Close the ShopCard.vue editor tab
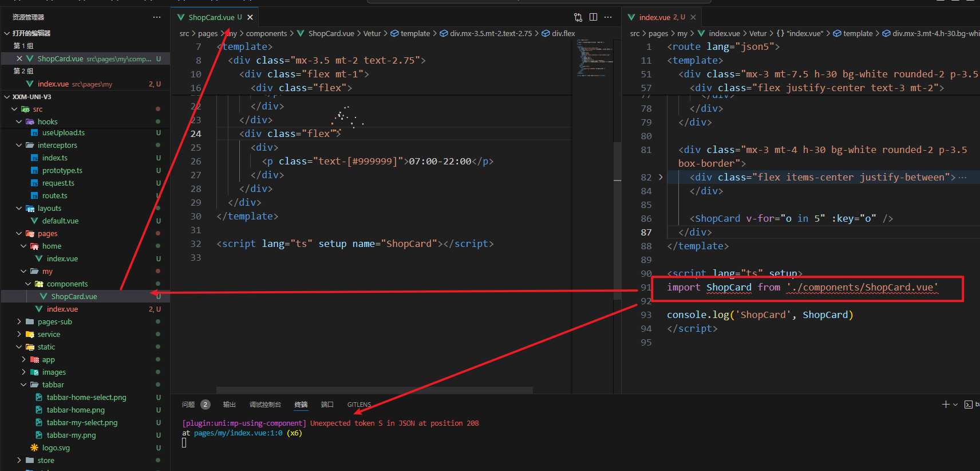Viewport: 980px width, 471px height. (250, 17)
